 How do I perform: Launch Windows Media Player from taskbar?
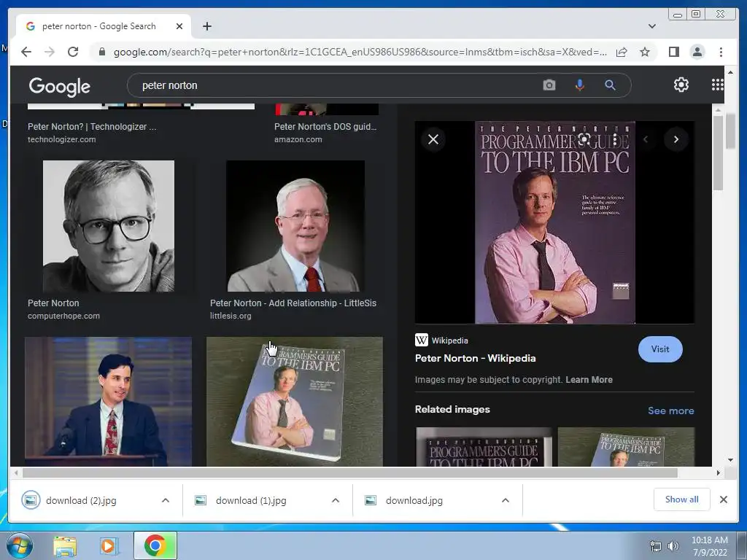pyautogui.click(x=108, y=546)
